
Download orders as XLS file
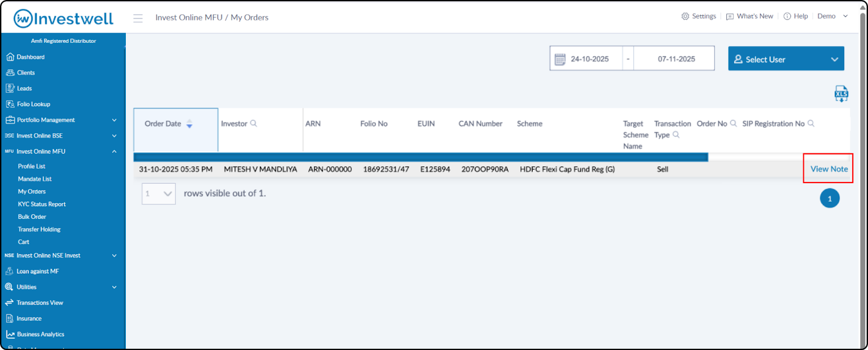click(x=841, y=94)
